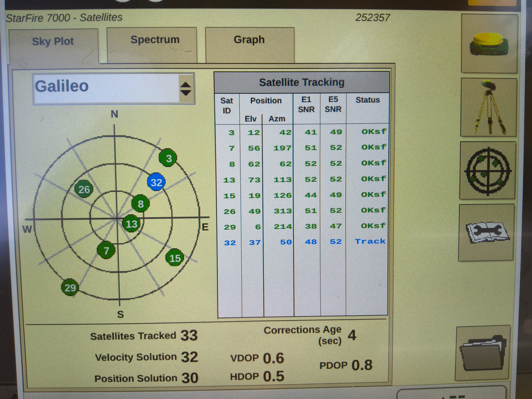
Task: Select Sat ID 7 in tracking table
Action: pos(232,148)
